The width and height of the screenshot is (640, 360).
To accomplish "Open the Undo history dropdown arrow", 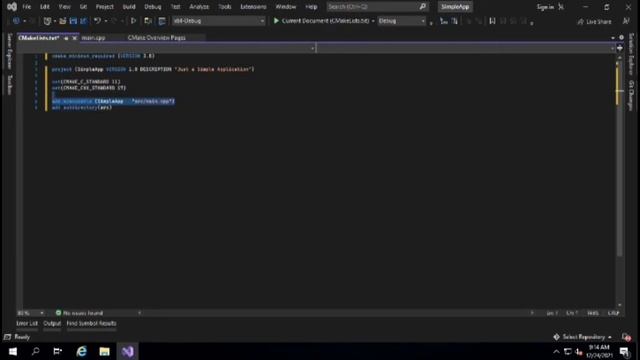I will point(106,21).
